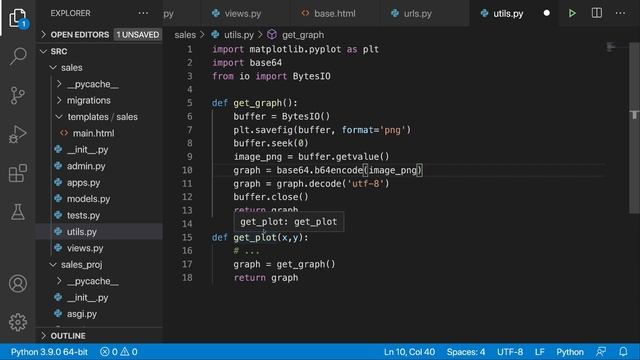Change indentation via Spaces: 4
Viewport: 640px width, 360px height.
[466, 352]
